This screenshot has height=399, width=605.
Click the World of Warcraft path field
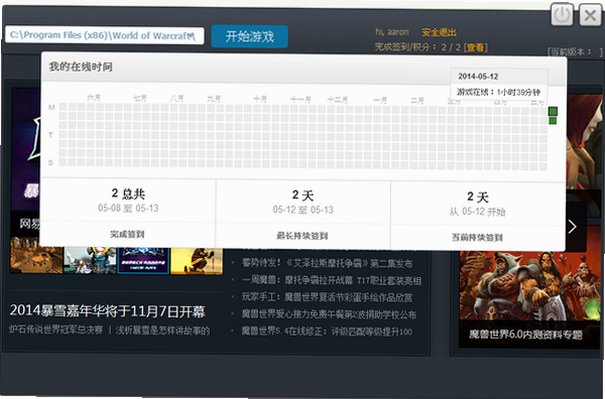[105, 36]
